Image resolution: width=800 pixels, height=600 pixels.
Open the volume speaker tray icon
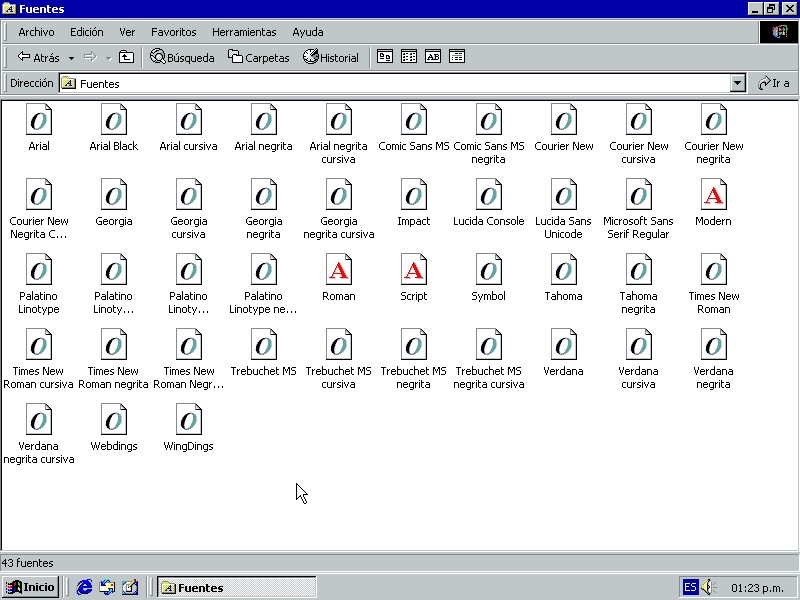[x=709, y=587]
